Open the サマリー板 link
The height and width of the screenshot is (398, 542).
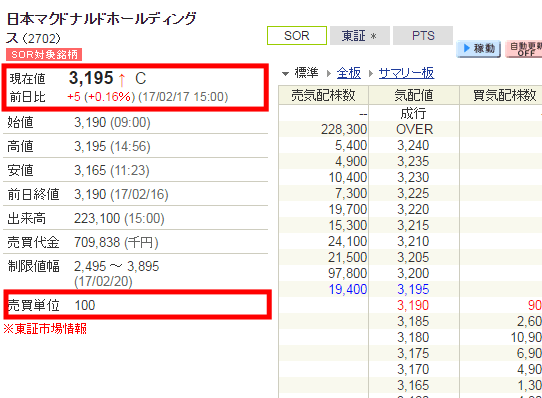point(406,73)
